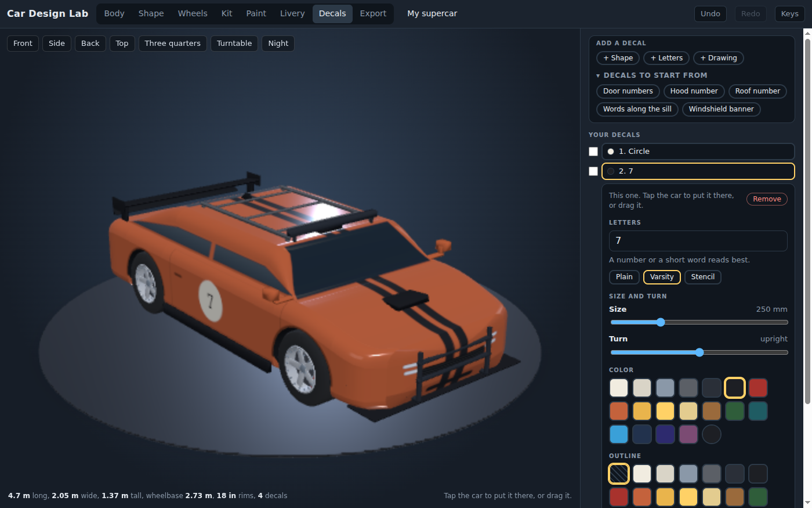
Task: Add a new Shape decal
Action: tap(618, 58)
